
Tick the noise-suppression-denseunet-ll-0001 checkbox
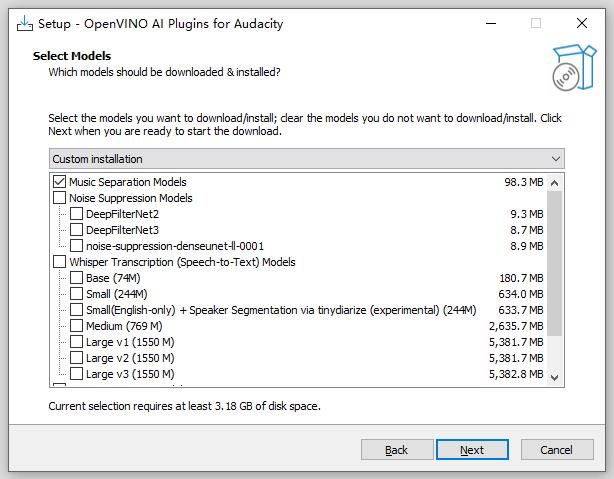pyautogui.click(x=76, y=246)
